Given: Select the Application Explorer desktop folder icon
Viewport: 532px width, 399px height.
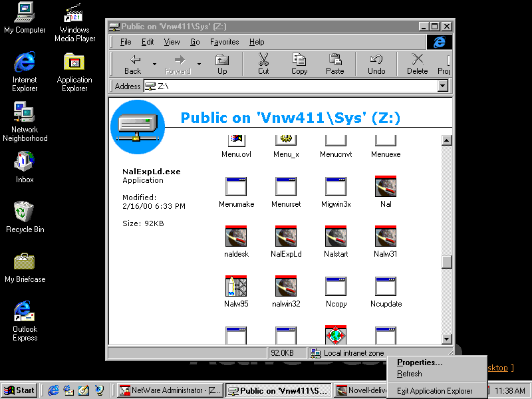Looking at the screenshot, I should [74, 72].
